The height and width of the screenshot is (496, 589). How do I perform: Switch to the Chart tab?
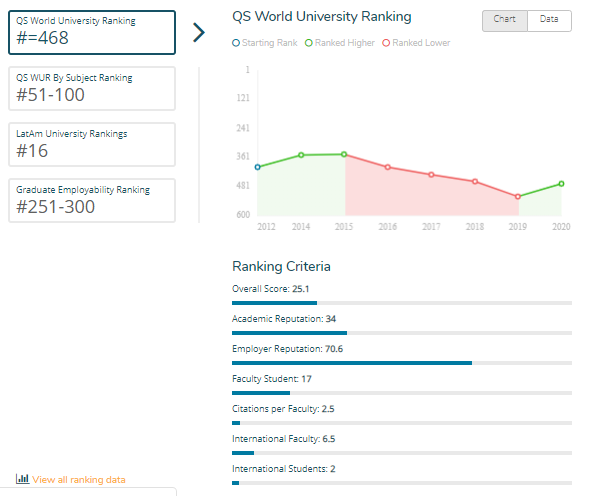point(505,21)
